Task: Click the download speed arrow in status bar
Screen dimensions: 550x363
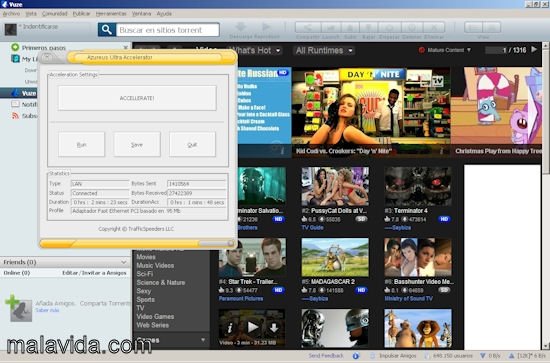Action: tap(483, 356)
